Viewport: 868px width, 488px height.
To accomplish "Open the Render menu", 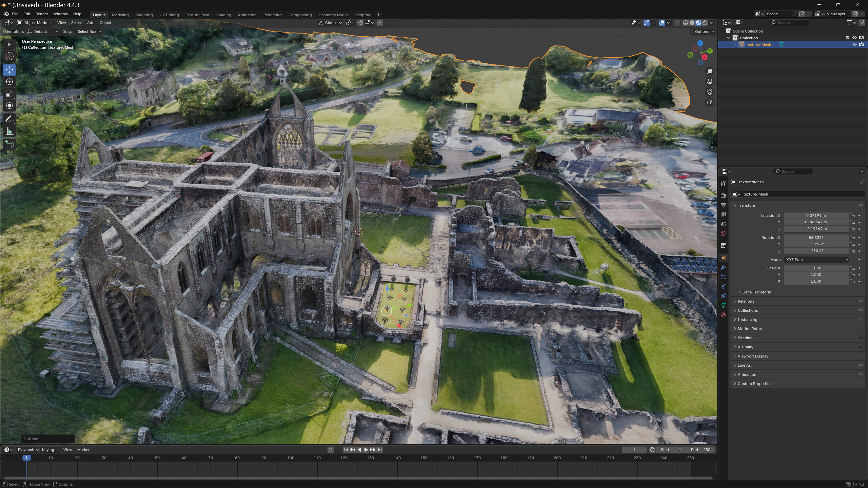I will (42, 14).
